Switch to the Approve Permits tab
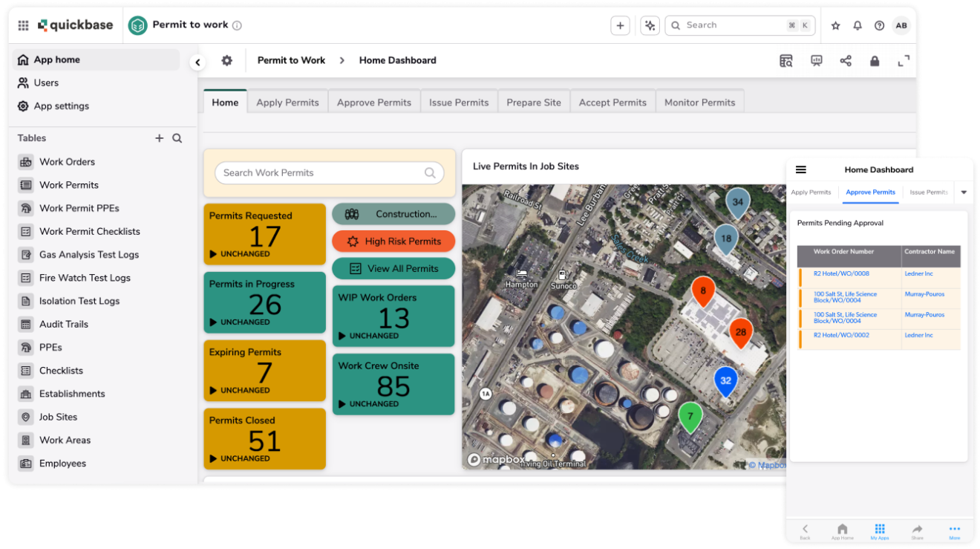The height and width of the screenshot is (549, 980). (x=373, y=102)
